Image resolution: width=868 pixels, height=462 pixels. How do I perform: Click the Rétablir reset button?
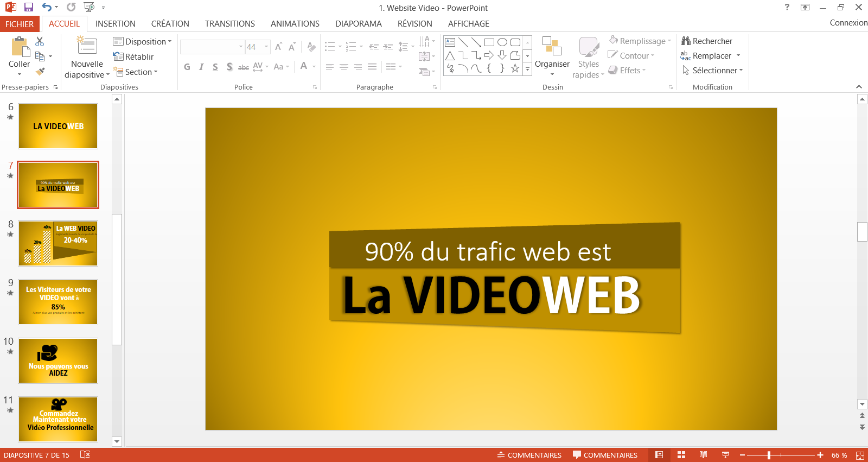tap(133, 57)
